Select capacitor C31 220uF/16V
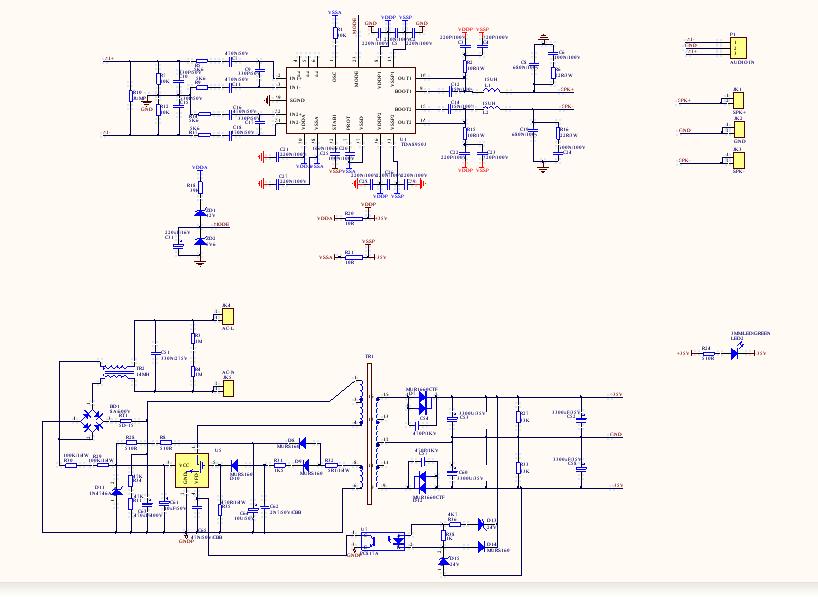The image size is (818, 597). point(179,246)
